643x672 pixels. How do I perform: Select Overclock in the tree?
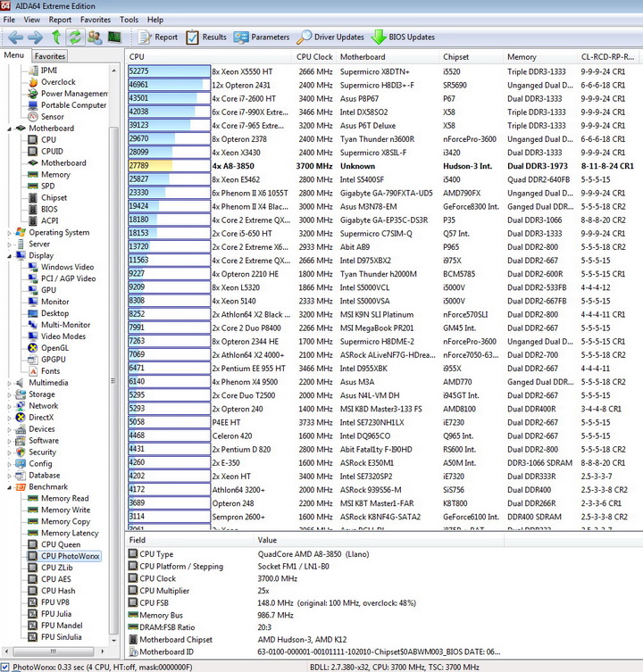(x=58, y=82)
